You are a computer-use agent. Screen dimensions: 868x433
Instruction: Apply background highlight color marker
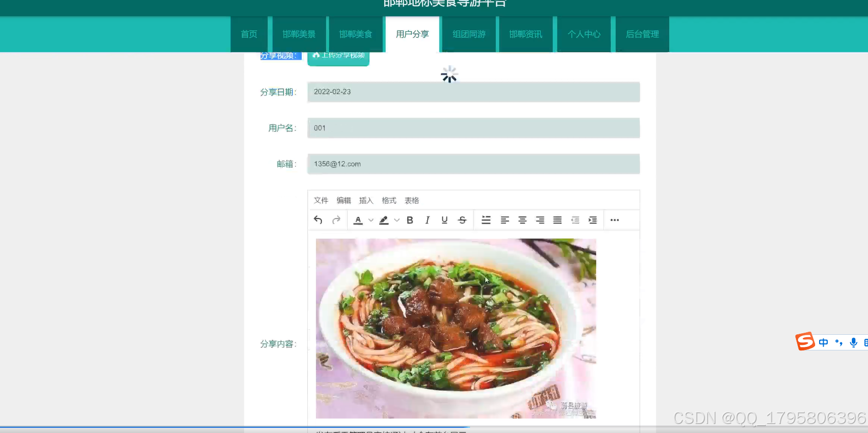tap(384, 220)
